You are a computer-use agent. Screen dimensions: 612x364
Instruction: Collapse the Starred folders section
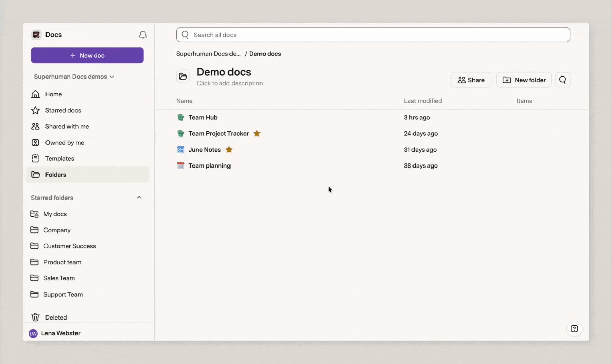coord(139,198)
